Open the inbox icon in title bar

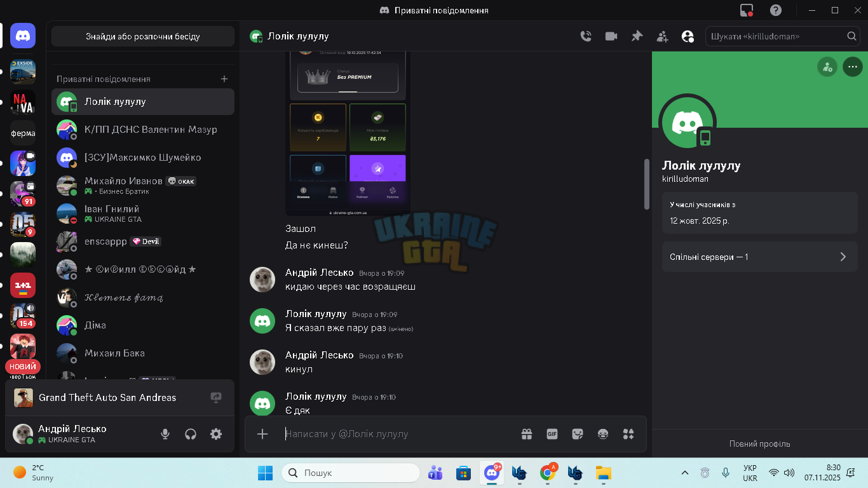pyautogui.click(x=747, y=10)
